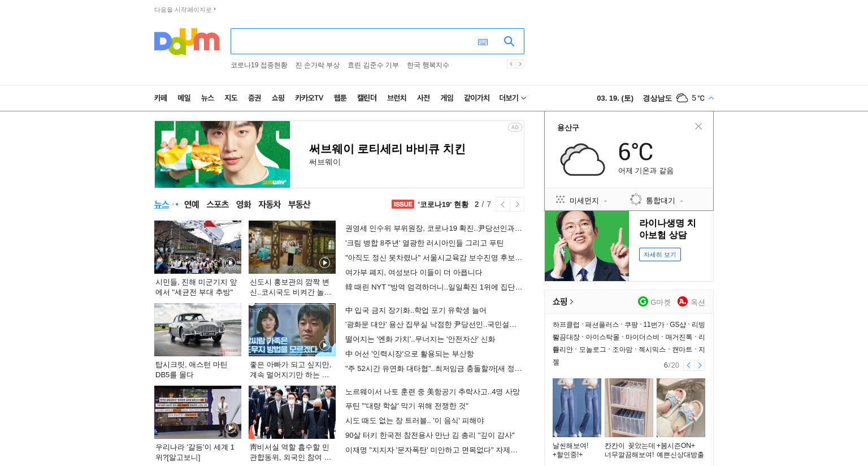Show previous suggested search keywords
The image size is (868, 466).
click(x=511, y=64)
